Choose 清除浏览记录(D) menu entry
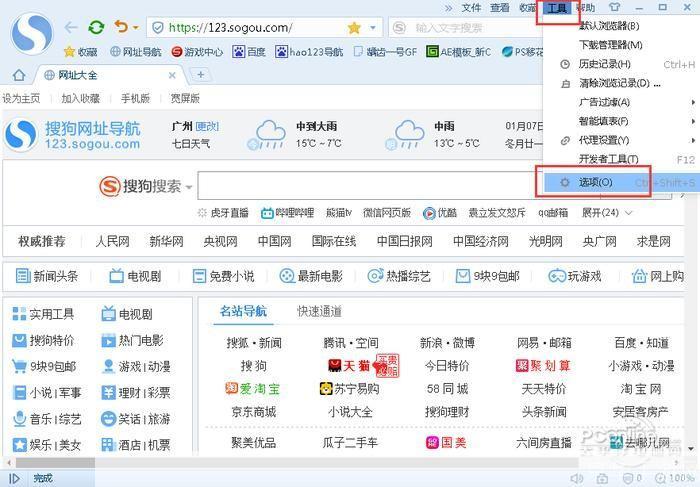This screenshot has width=700, height=487. (621, 83)
